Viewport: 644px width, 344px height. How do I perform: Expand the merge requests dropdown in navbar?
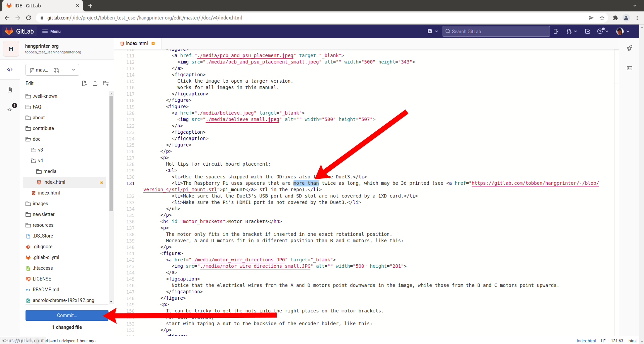click(x=571, y=31)
